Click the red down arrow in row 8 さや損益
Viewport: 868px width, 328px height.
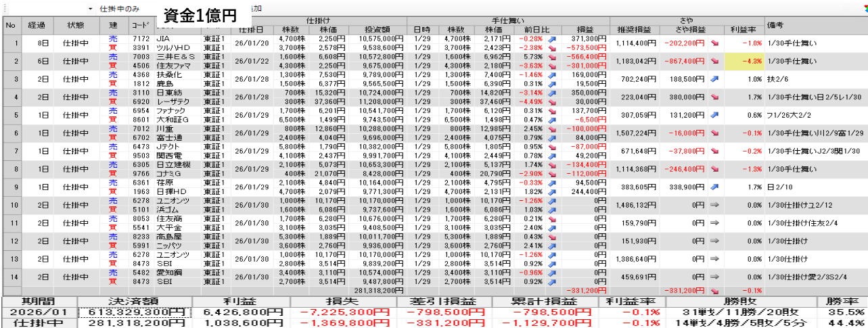(715, 168)
